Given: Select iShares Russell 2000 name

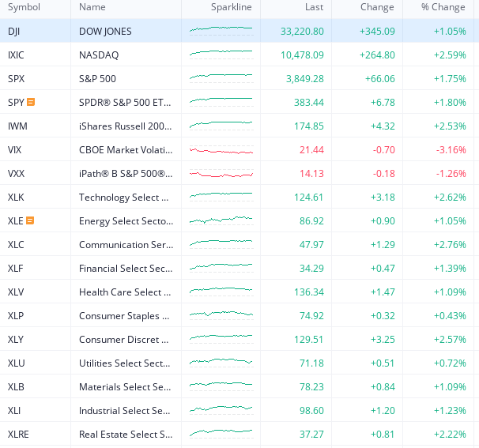Looking at the screenshot, I should coord(125,126).
